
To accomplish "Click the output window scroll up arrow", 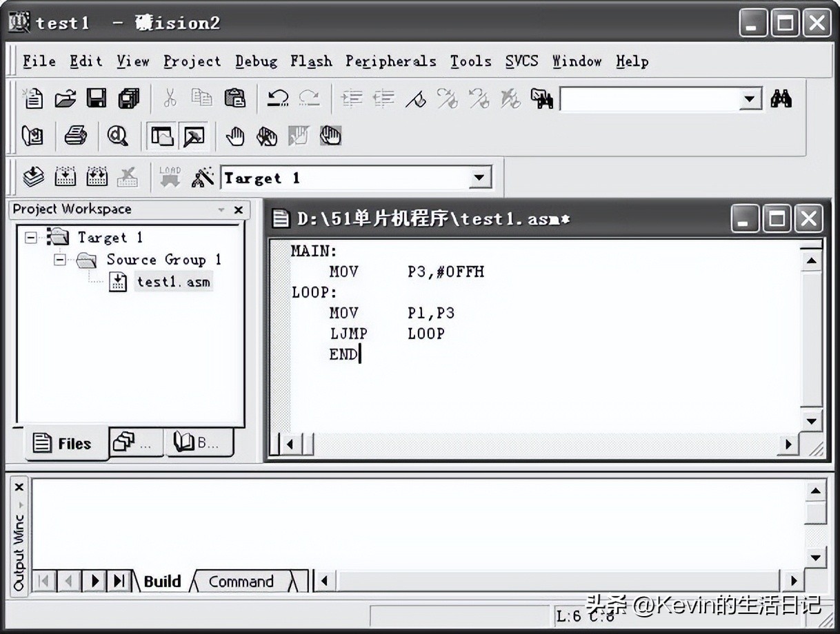I will click(815, 491).
